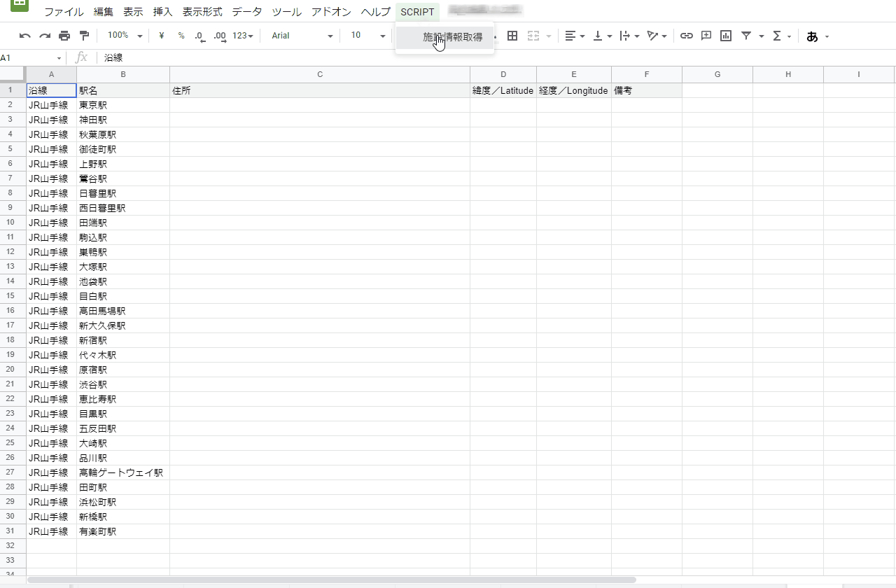Click the Print icon

tap(64, 36)
